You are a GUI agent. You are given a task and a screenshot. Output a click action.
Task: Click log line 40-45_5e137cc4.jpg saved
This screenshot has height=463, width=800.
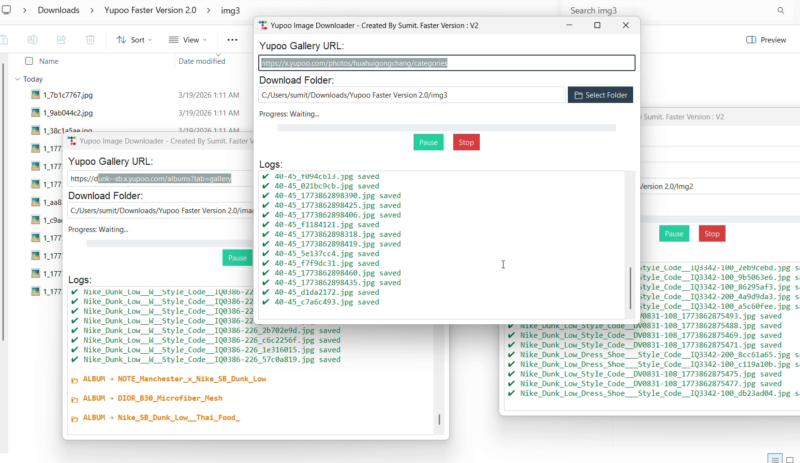point(327,254)
